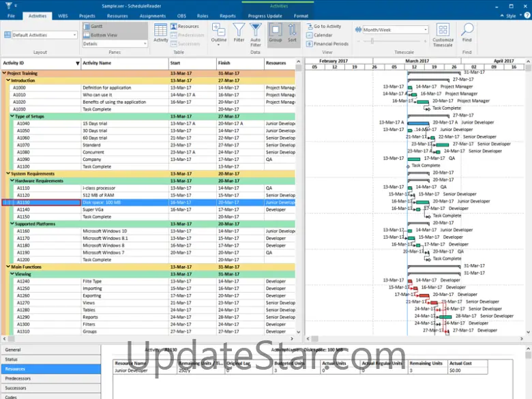The image size is (532, 399).
Task: Open the Codes details tab
Action: tap(51, 396)
